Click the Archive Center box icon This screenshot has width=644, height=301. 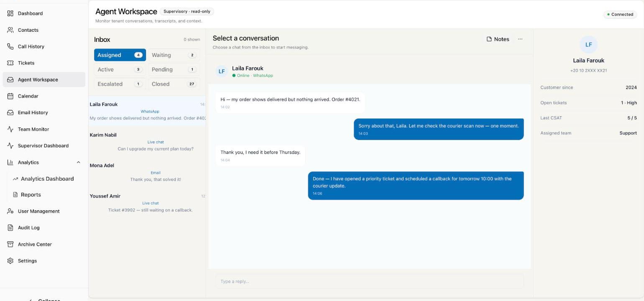coord(10,244)
